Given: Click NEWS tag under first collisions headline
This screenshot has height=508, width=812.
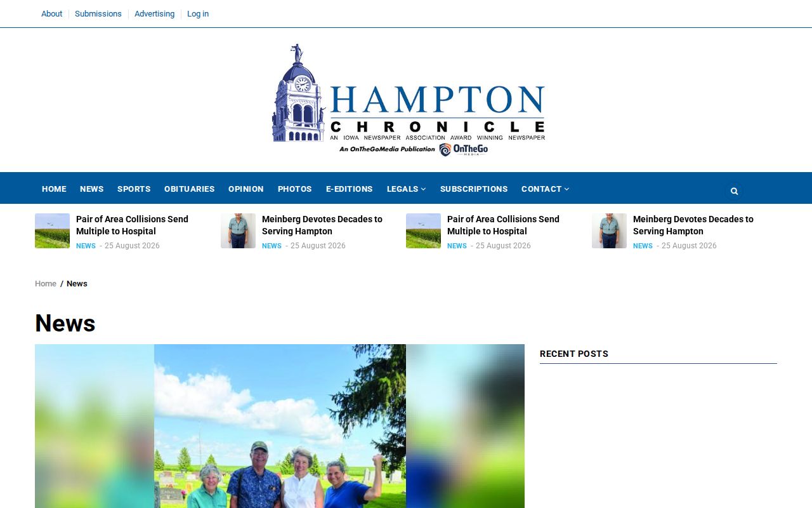Looking at the screenshot, I should 86,246.
